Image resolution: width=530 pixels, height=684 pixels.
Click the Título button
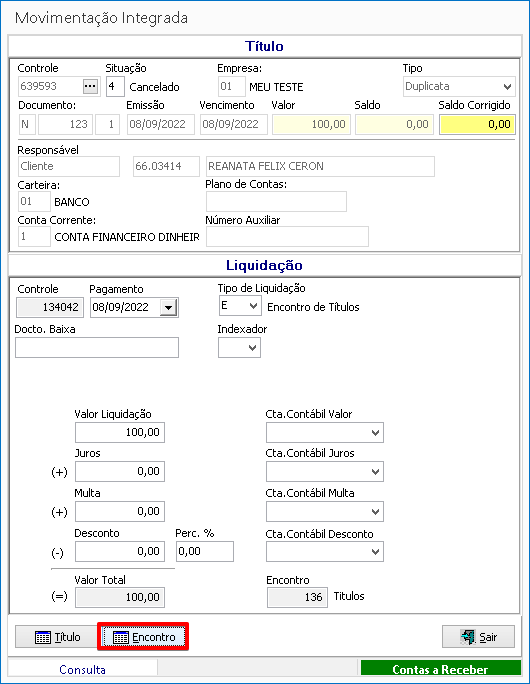pyautogui.click(x=57, y=637)
